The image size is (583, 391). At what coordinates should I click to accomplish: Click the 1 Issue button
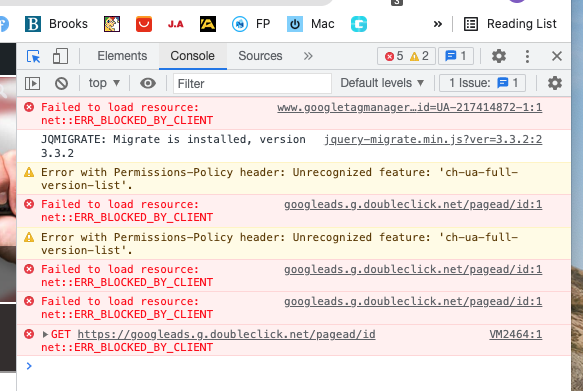pyautogui.click(x=483, y=83)
